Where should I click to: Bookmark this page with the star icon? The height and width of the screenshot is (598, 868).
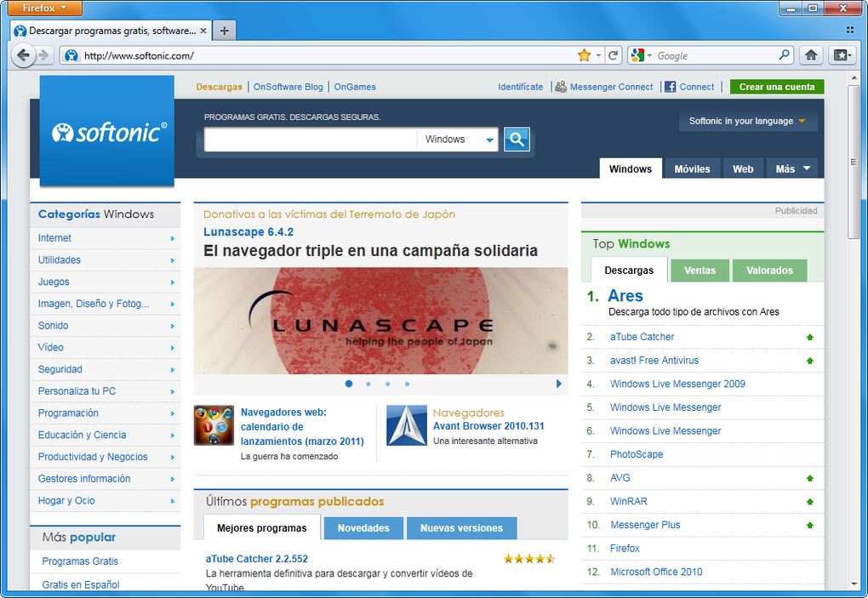pyautogui.click(x=584, y=55)
